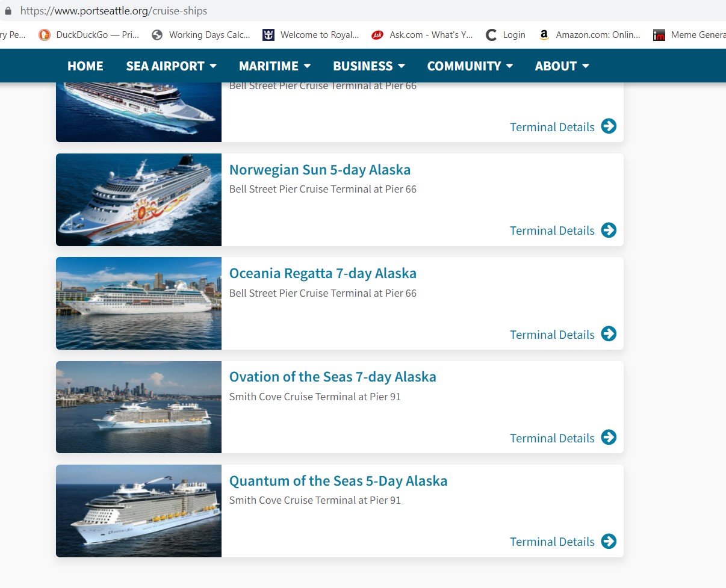Click the Norwegian Sun ship photo
The image size is (726, 588).
tap(138, 200)
